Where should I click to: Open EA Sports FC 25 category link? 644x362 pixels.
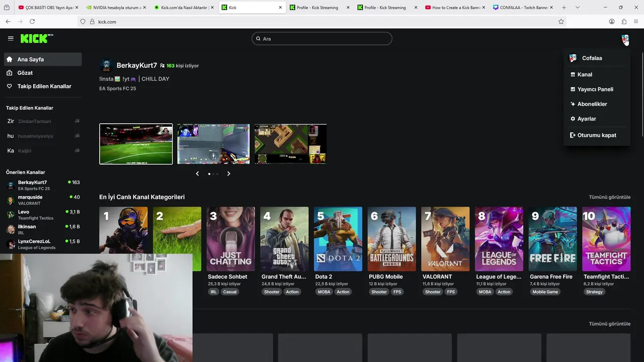[118, 88]
